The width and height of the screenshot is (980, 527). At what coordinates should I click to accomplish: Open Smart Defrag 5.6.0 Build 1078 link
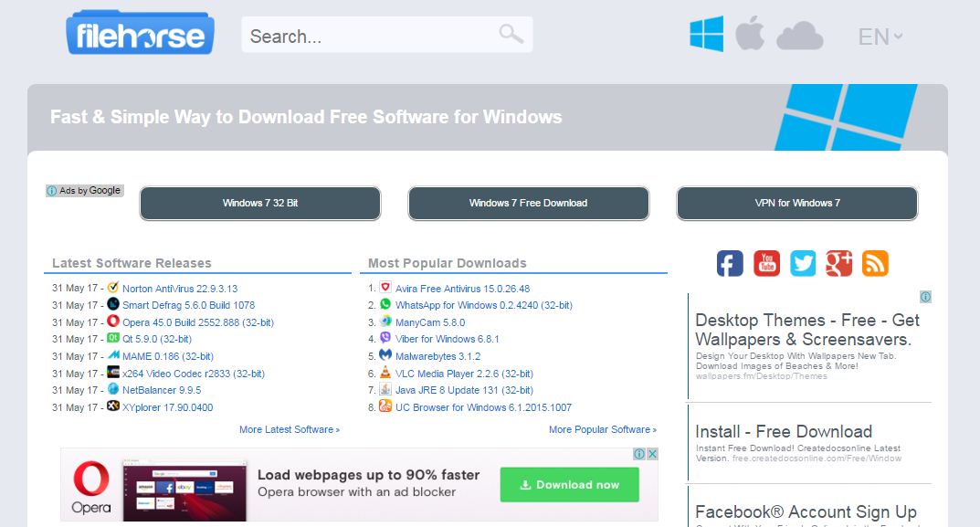(189, 305)
